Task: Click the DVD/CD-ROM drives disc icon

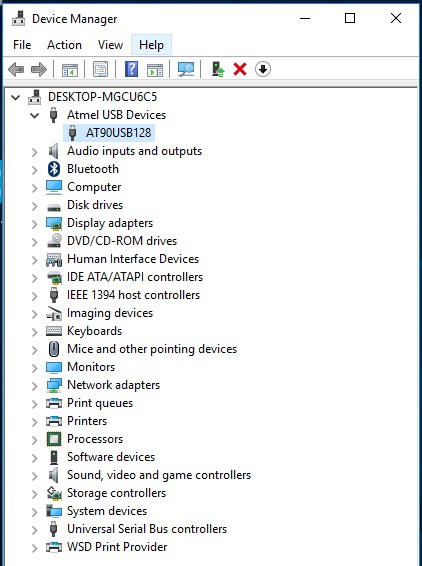Action: tap(54, 241)
